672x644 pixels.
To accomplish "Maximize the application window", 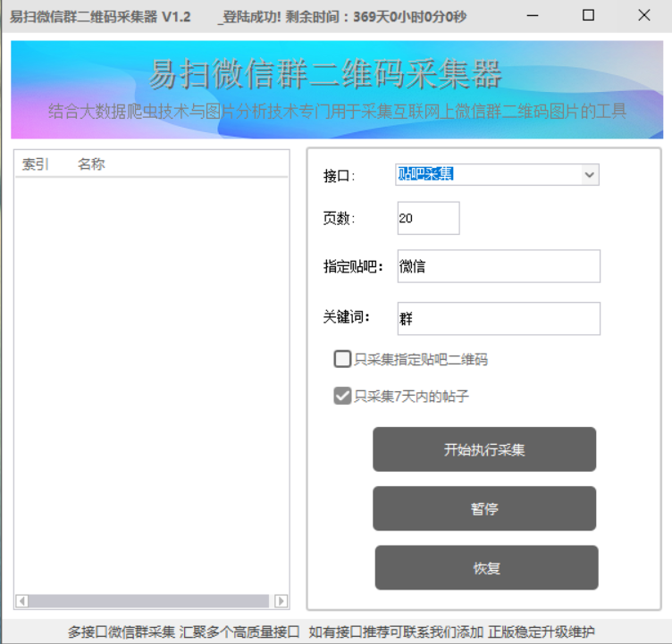I will (588, 16).
